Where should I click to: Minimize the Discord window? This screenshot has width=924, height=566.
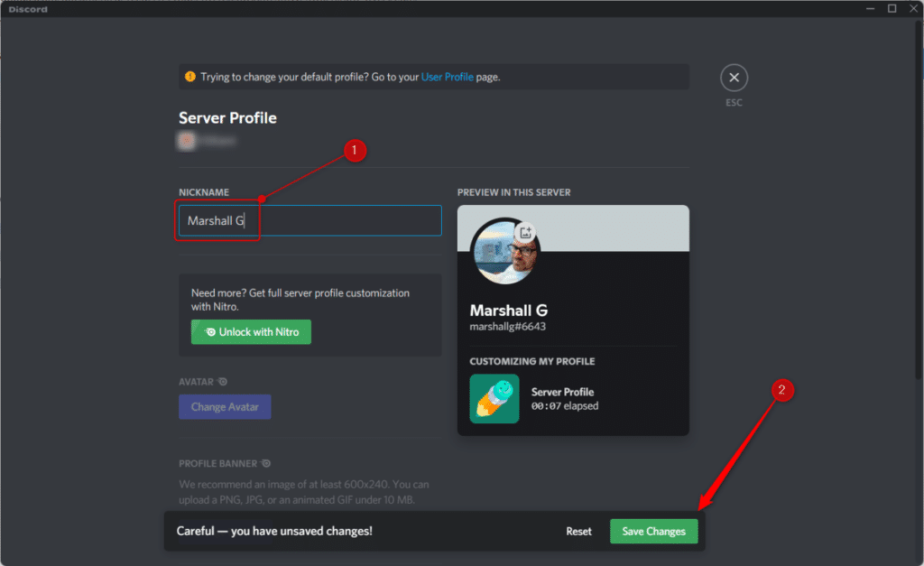870,9
